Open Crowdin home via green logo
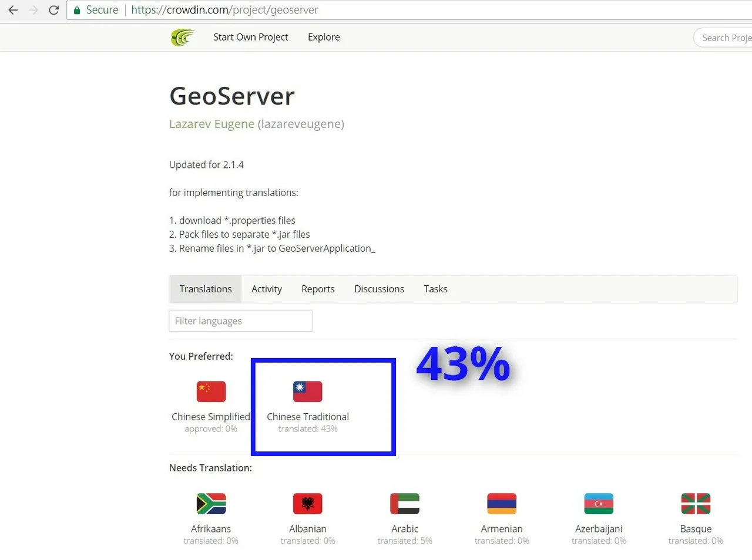Viewport: 752px width, 560px height. click(182, 37)
